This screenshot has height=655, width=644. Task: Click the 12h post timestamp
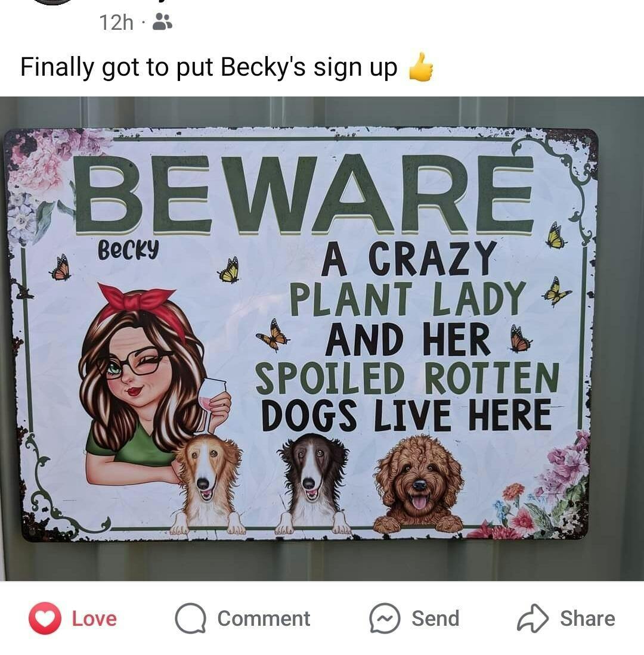pyautogui.click(x=116, y=23)
